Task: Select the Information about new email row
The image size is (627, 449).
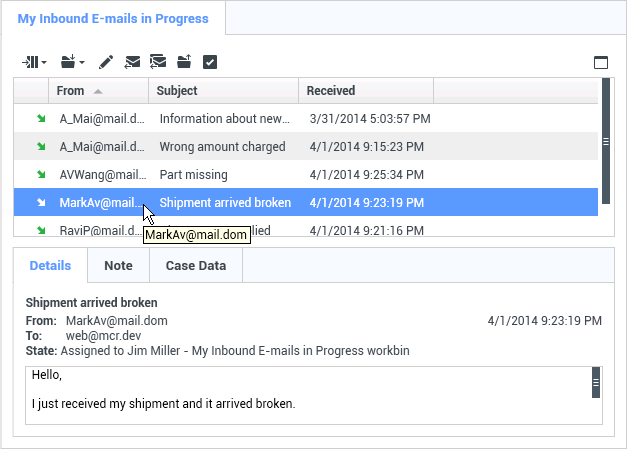Action: click(x=224, y=119)
